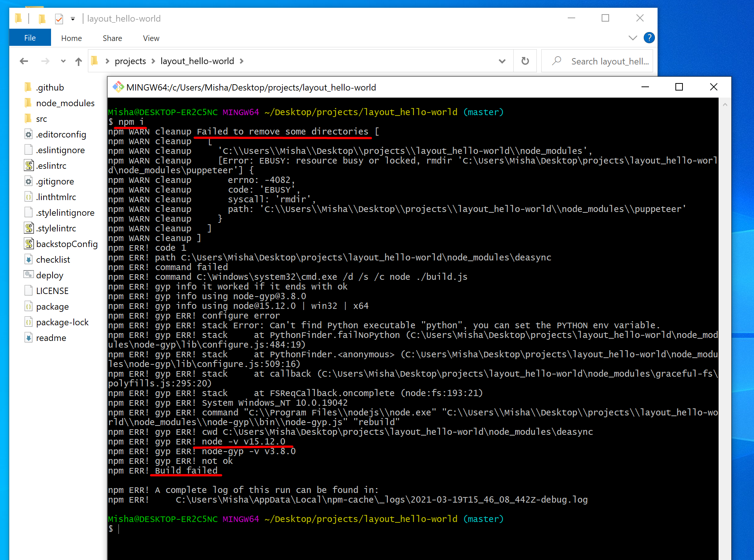Maximize the Explorer window

(605, 18)
